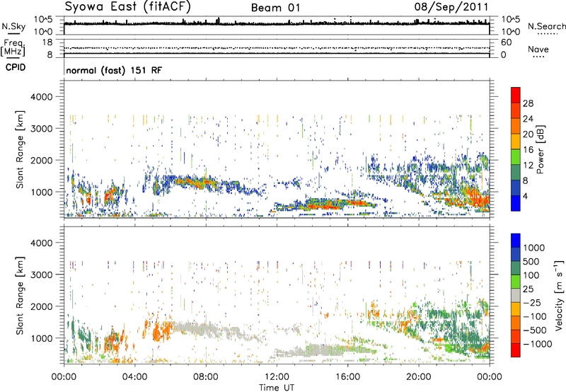Click the "Nave" legend label
The width and height of the screenshot is (566, 392).
[538, 49]
